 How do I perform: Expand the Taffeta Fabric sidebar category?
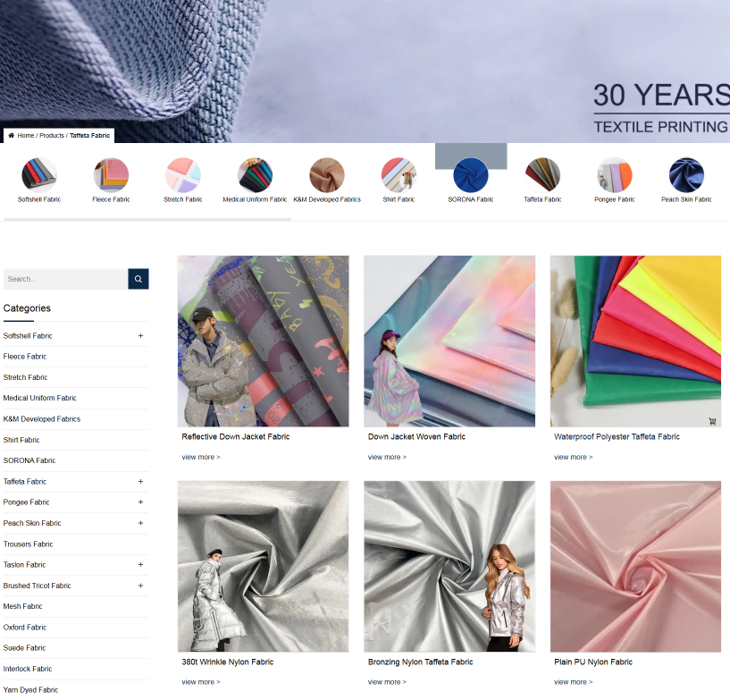[x=140, y=482]
